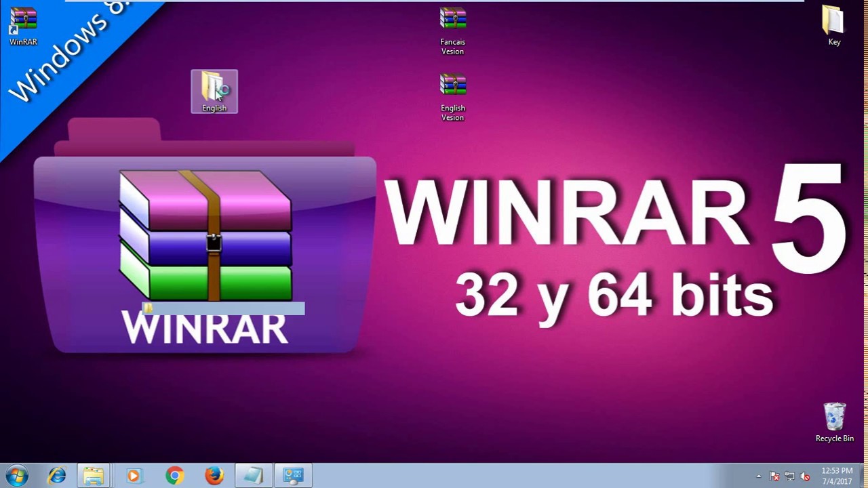Open network status tray icon
The height and width of the screenshot is (488, 868).
coord(790,476)
